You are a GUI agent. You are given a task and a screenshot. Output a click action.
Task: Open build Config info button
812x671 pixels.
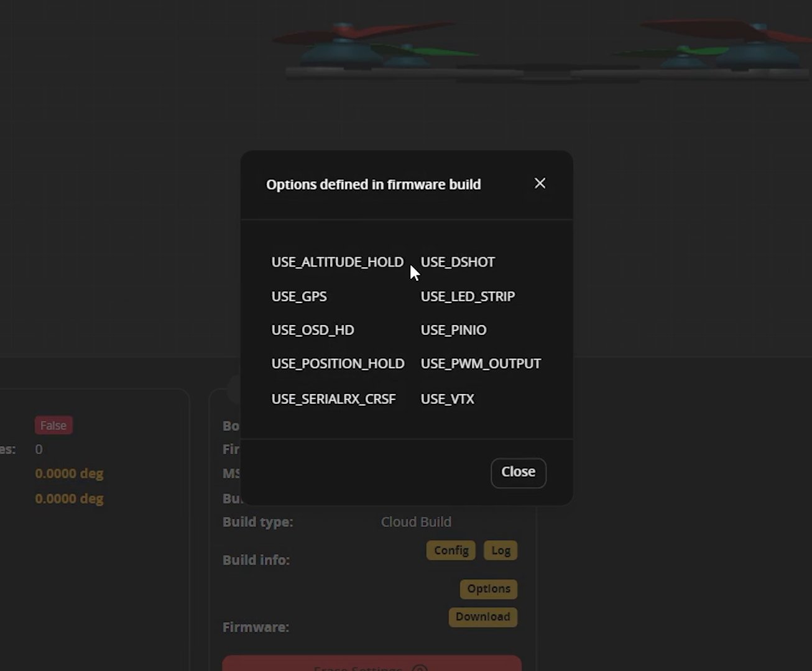(x=451, y=550)
